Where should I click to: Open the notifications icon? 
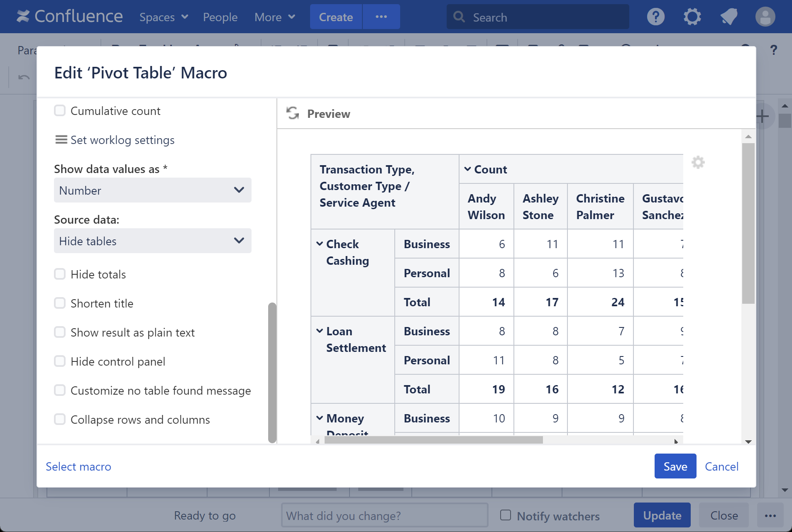tap(728, 17)
